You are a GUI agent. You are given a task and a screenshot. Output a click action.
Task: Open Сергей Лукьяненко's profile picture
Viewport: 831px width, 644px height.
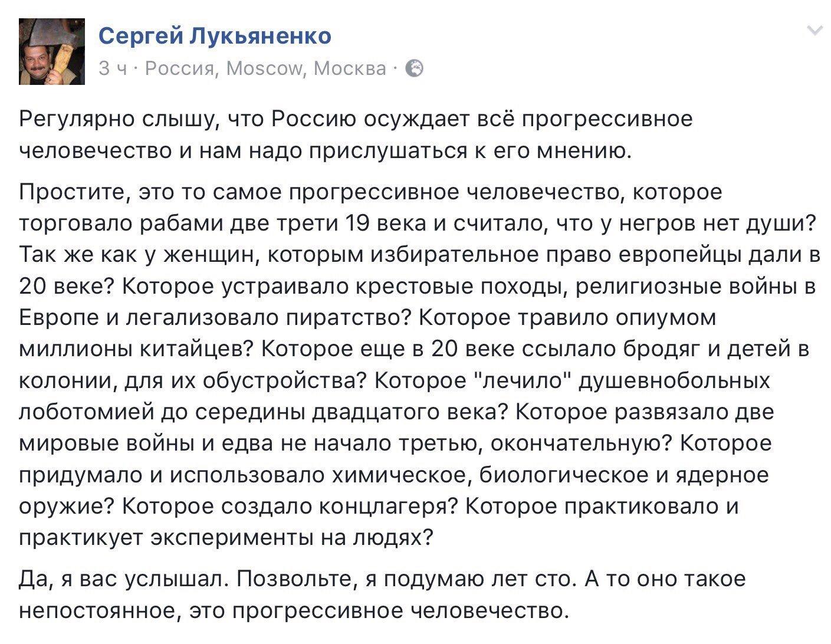[52, 51]
